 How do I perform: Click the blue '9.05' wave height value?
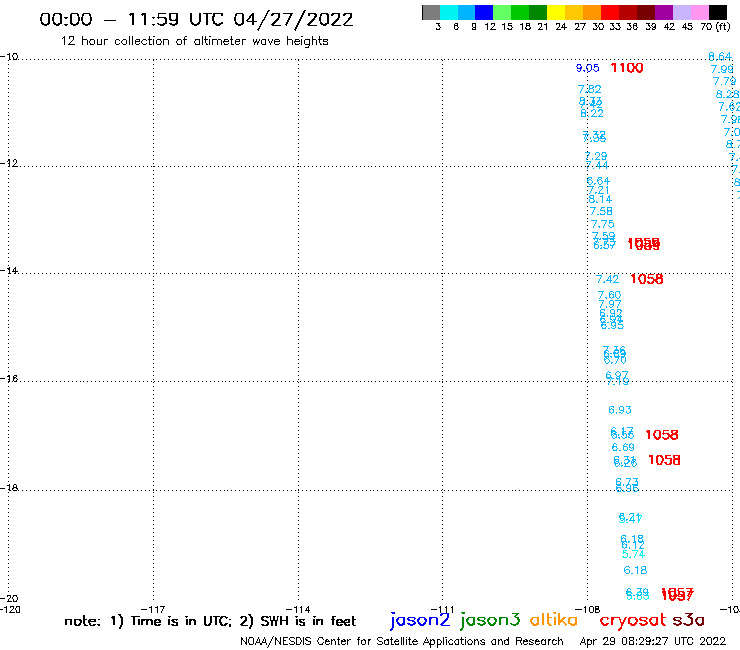(x=588, y=68)
